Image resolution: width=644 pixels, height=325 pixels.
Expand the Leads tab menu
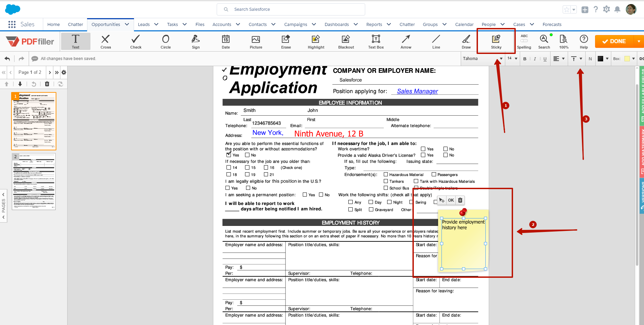(156, 24)
